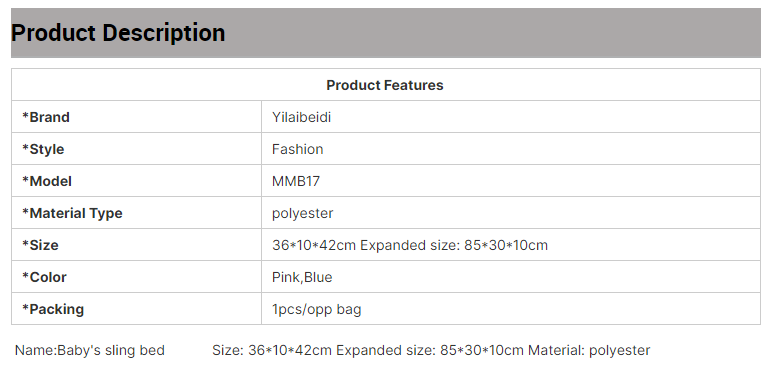Click the *Style row label
The height and width of the screenshot is (370, 775).
(43, 149)
